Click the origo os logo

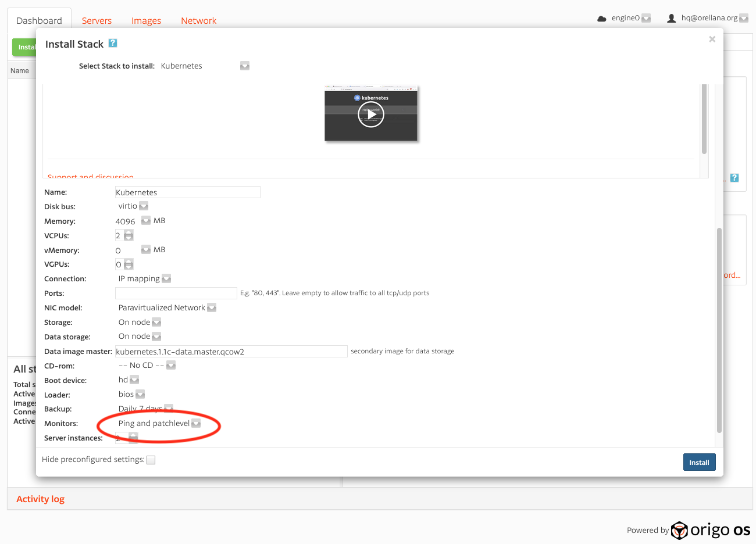(x=711, y=530)
